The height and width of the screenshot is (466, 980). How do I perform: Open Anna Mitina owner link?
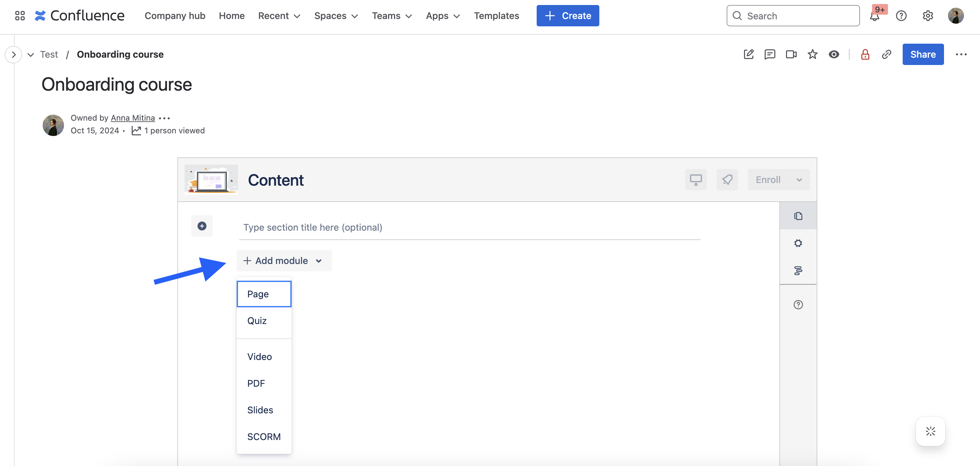tap(132, 118)
